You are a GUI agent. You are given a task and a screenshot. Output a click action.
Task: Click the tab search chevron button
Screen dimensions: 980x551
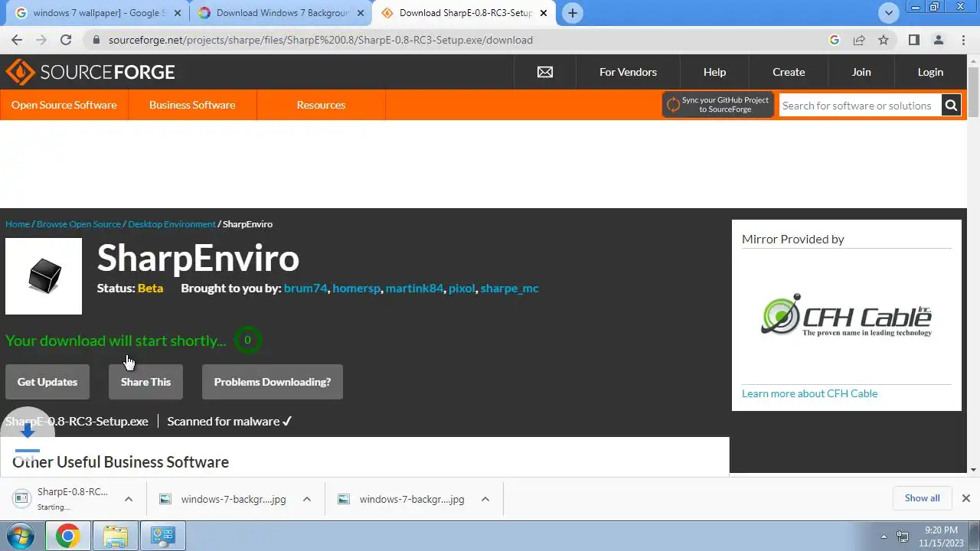889,13
